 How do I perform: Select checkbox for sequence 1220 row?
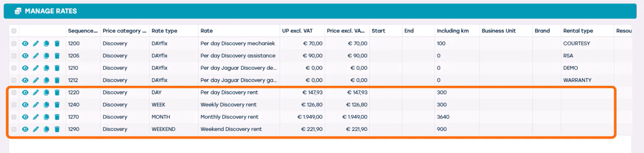[x=14, y=93]
